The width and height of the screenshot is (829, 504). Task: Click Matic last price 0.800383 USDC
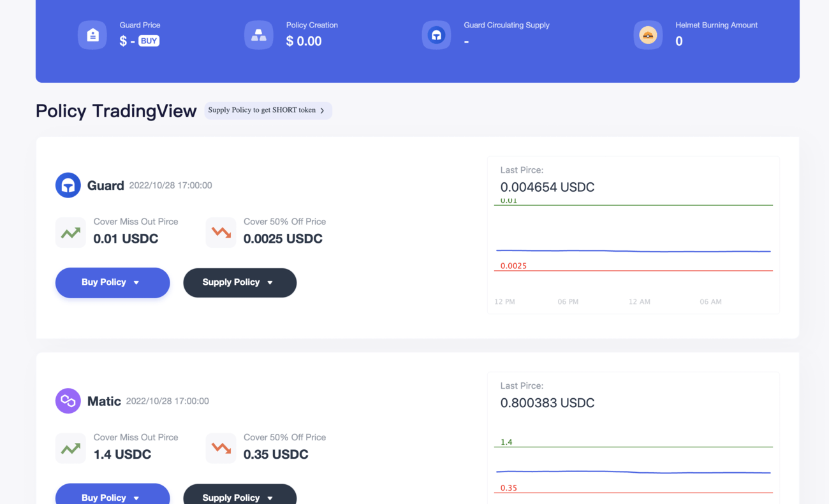tap(547, 403)
